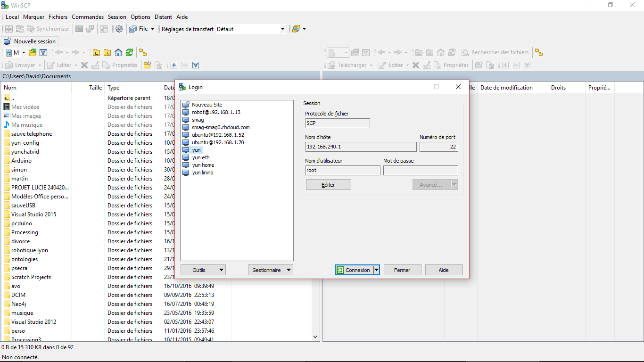Click the Mot de passe field
Viewport: 644px width, 362px height.
click(421, 170)
